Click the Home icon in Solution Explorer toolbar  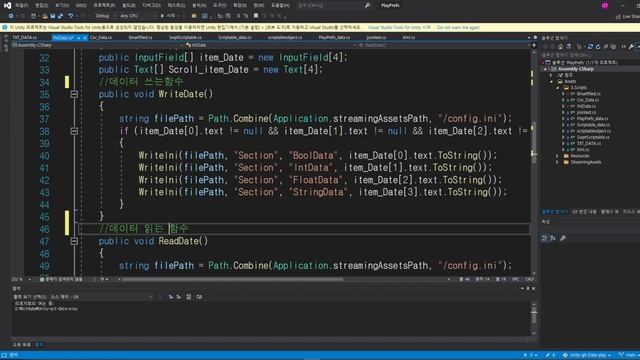tap(560, 47)
